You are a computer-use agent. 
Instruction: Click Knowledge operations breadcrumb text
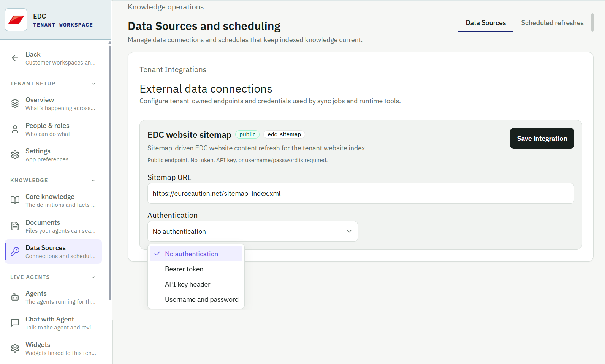coord(166,7)
